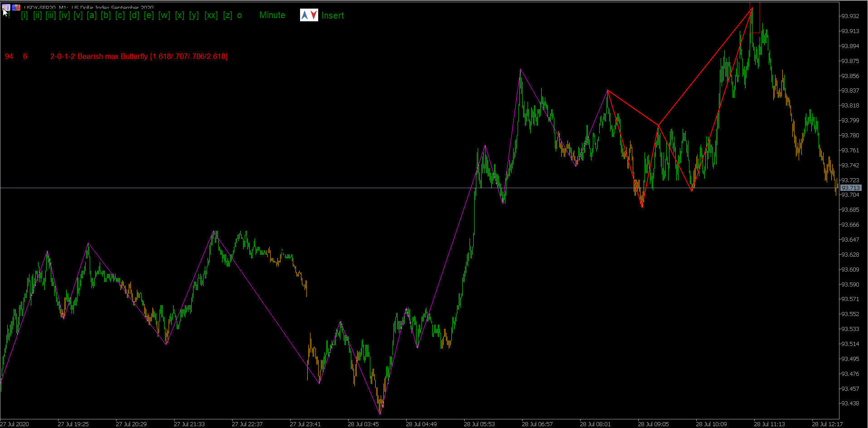The height and width of the screenshot is (428, 868).
Task: Click the 93.438 price scale label
Action: coord(850,403)
